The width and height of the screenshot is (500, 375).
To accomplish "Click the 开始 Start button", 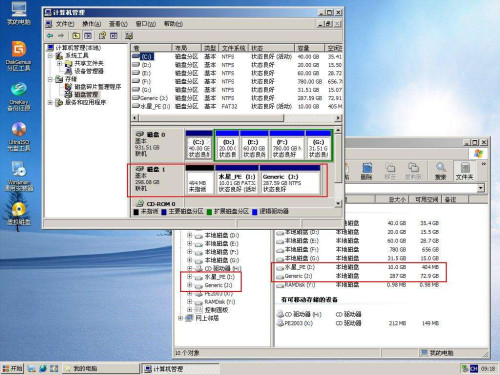I will [12, 368].
